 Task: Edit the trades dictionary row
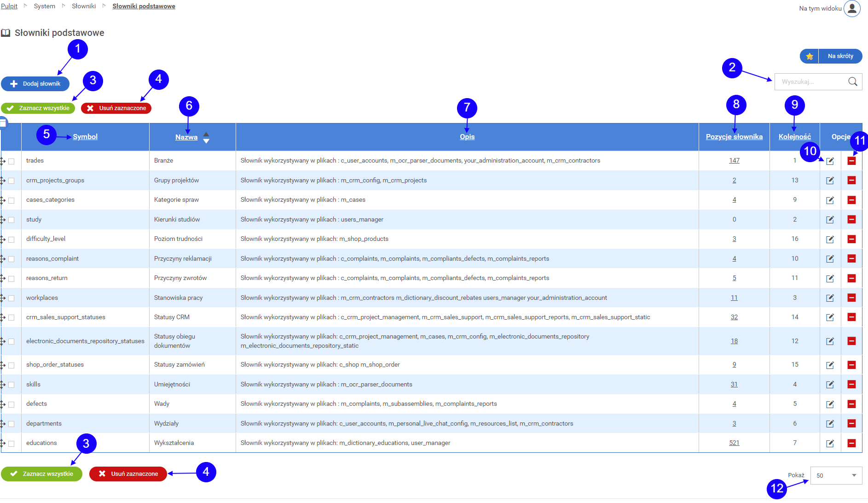pyautogui.click(x=830, y=161)
